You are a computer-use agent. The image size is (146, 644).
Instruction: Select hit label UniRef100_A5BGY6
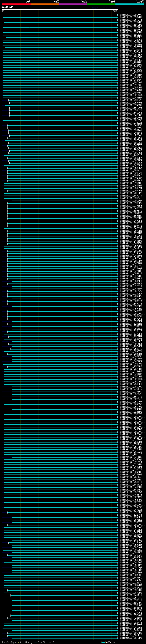pyautogui.click(x=131, y=72)
